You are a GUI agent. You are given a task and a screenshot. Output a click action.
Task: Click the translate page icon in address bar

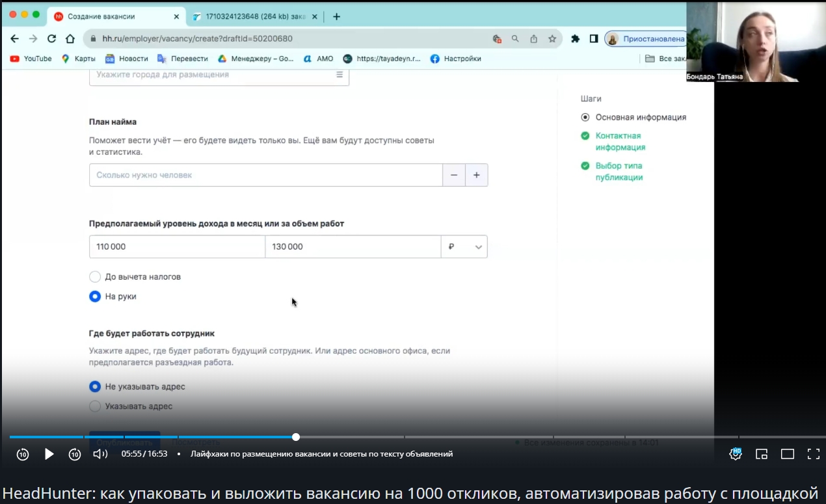point(497,39)
